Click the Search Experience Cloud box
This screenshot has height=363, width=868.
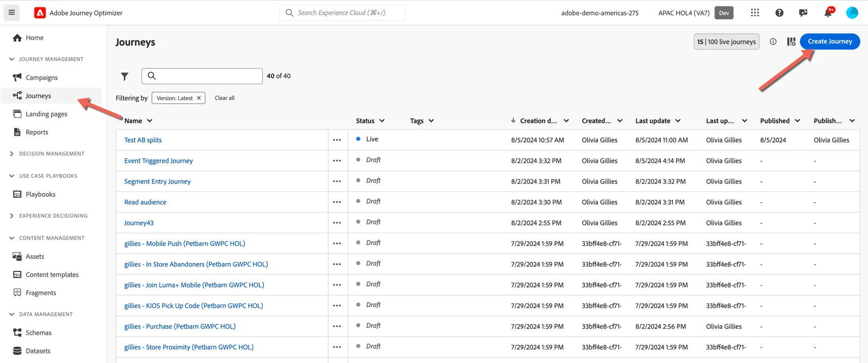343,13
